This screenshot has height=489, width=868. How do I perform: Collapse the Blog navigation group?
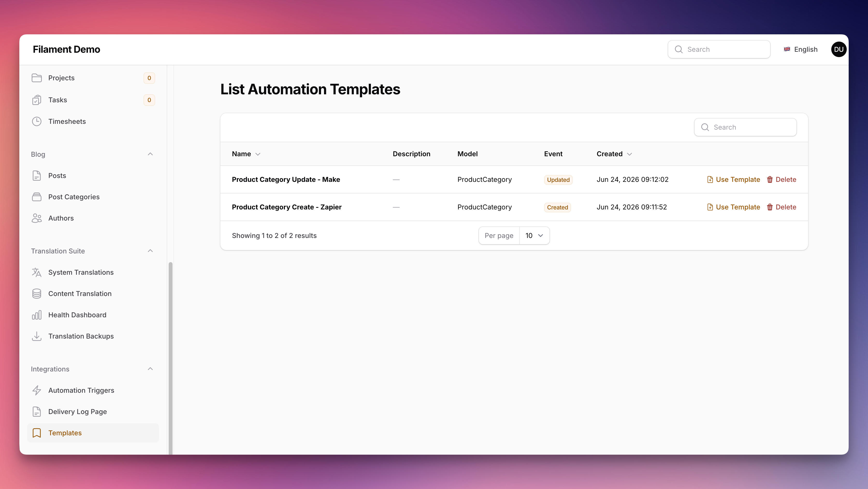[x=150, y=154]
